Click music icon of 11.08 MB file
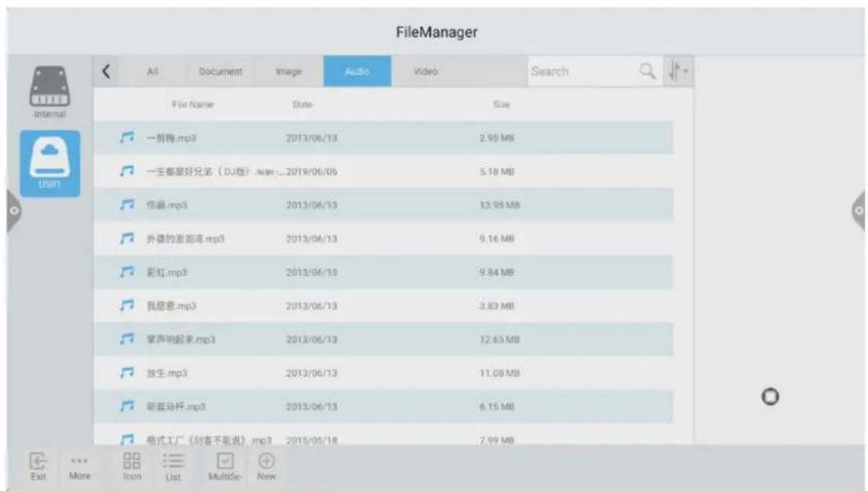Image resolution: width=868 pixels, height=491 pixels. 127,373
